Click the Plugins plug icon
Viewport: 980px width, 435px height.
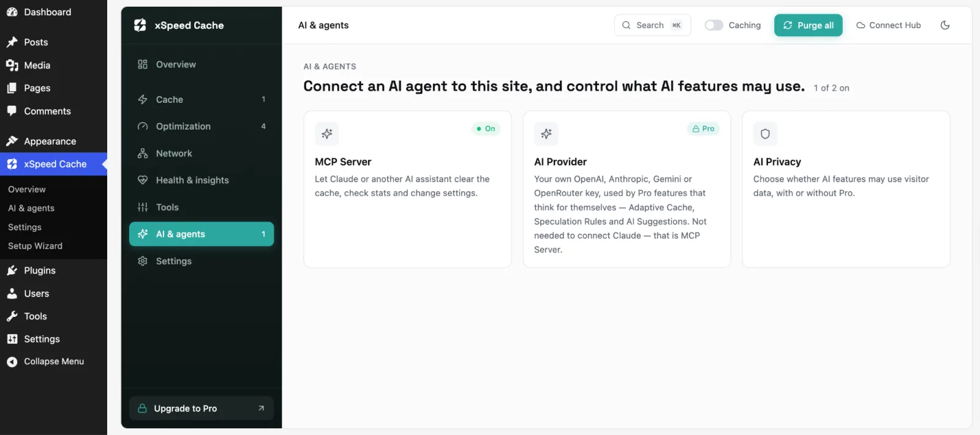(x=12, y=270)
